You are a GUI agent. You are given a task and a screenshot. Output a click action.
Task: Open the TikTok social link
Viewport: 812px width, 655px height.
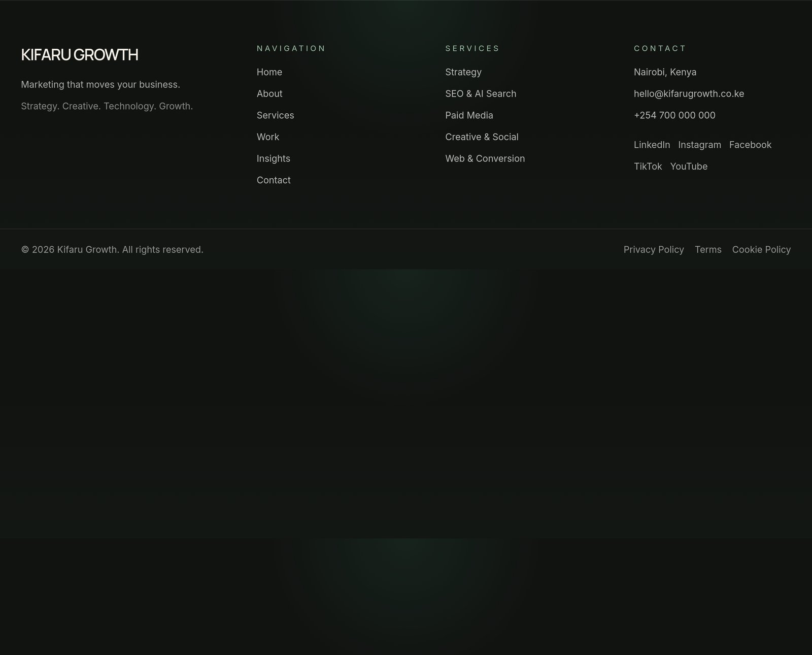[648, 167]
